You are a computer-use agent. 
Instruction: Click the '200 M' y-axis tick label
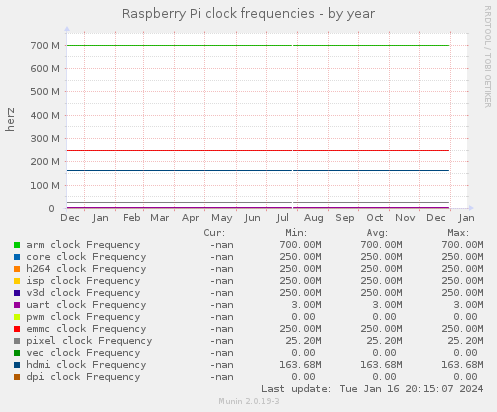point(45,162)
